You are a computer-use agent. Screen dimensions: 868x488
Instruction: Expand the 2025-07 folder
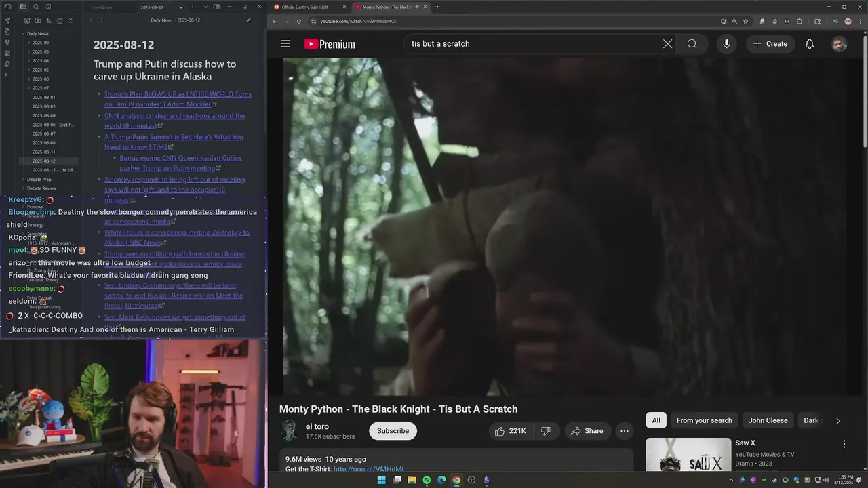point(41,88)
